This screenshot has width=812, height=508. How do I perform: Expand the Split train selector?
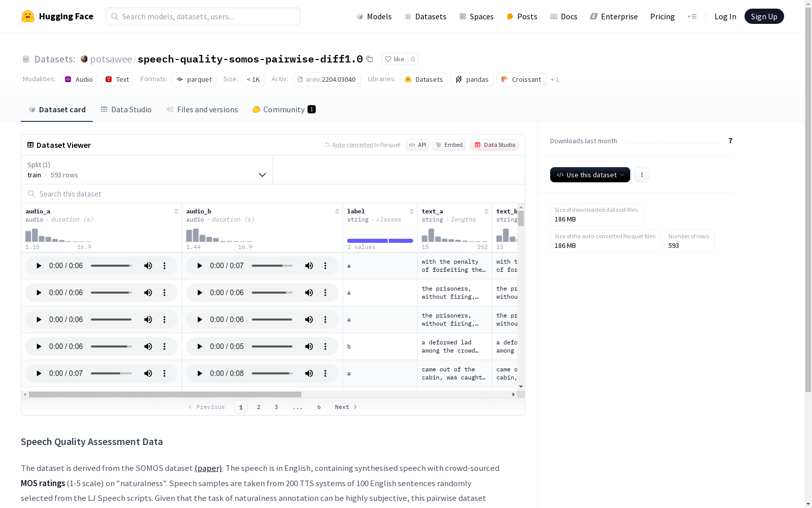(x=147, y=170)
